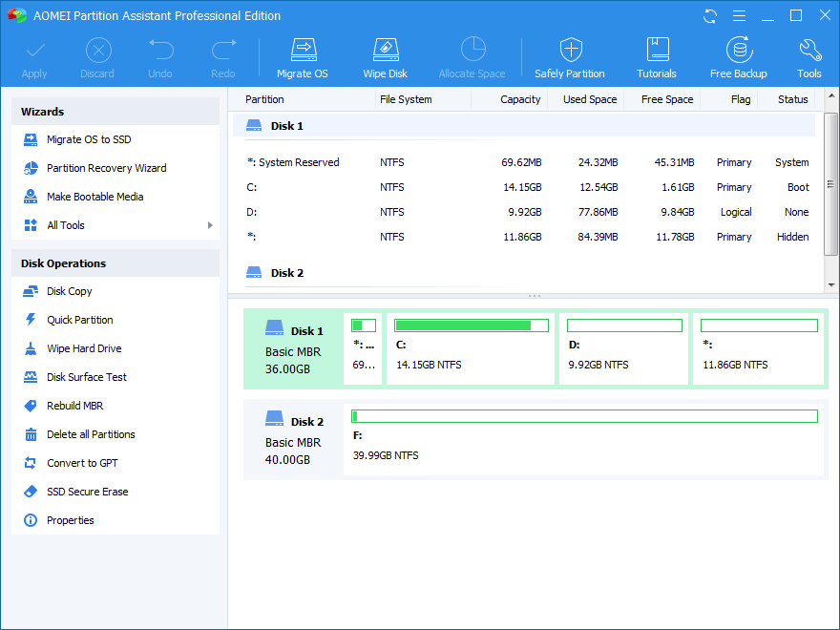Viewport: 840px width, 630px height.
Task: Open the Wipe Disk tool
Action: point(385,57)
